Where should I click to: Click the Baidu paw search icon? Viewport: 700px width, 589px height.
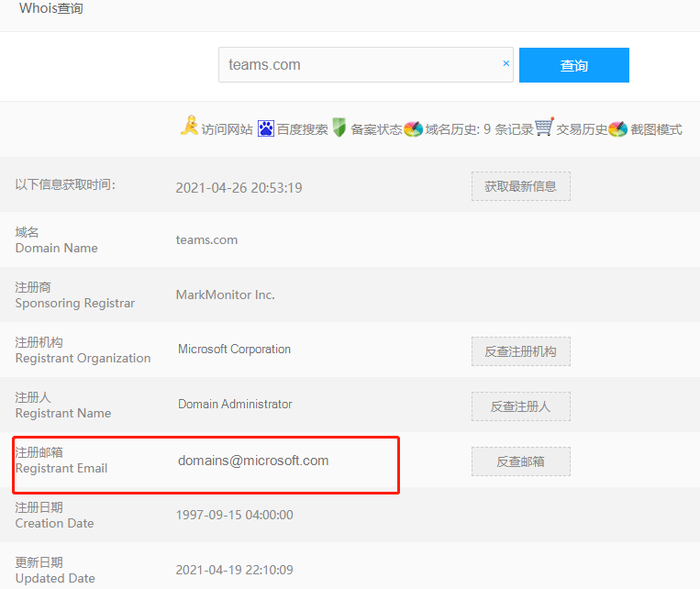266,129
